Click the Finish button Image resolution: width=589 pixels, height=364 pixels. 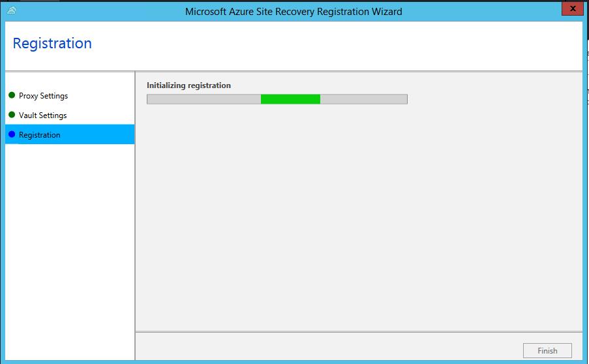tap(547, 350)
